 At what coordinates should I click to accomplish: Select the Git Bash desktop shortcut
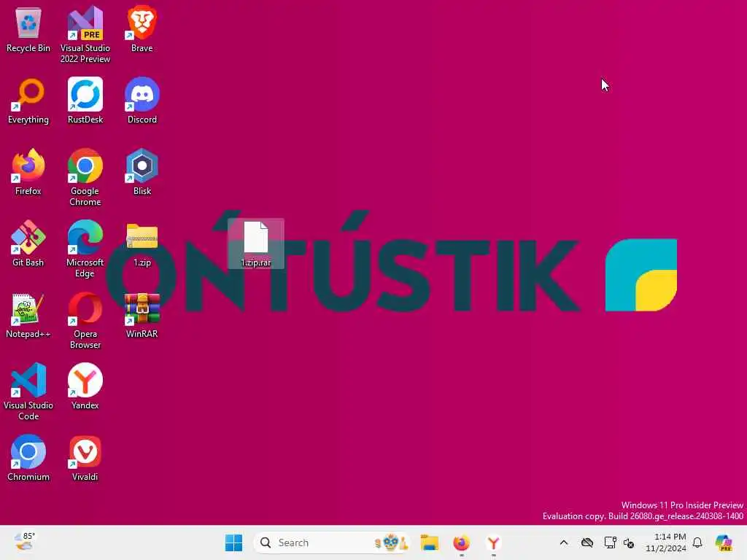point(28,244)
